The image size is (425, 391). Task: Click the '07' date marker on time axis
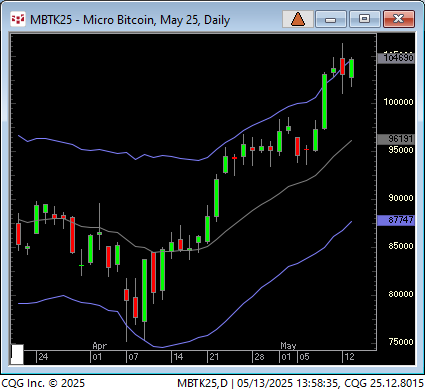point(133,357)
